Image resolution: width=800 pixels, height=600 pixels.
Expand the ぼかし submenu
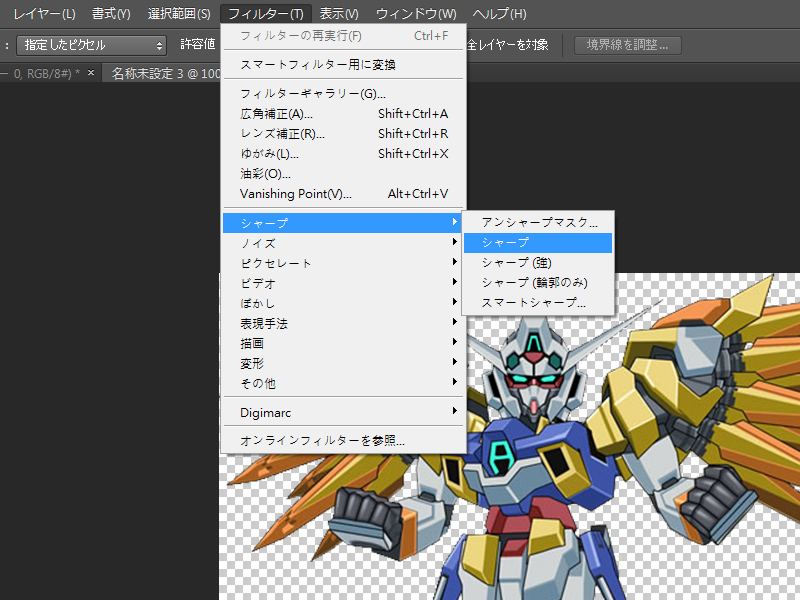(x=343, y=303)
